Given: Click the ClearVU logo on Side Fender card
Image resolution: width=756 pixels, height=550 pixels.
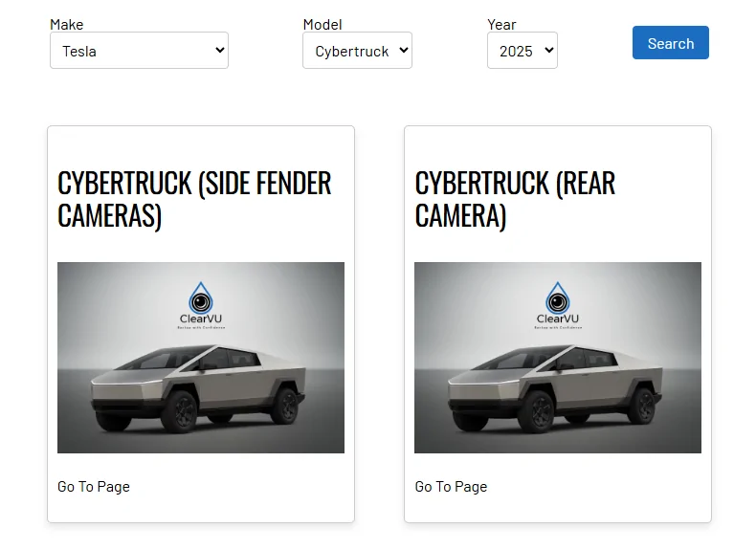Looking at the screenshot, I should [x=201, y=305].
